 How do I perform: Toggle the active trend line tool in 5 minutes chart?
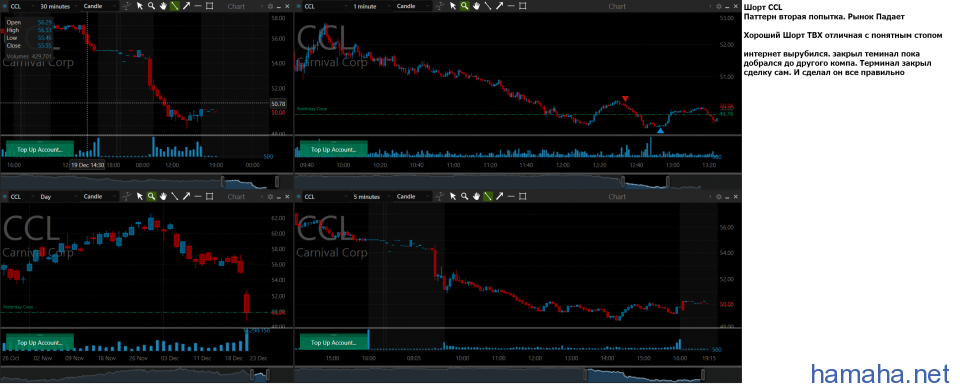[488, 196]
